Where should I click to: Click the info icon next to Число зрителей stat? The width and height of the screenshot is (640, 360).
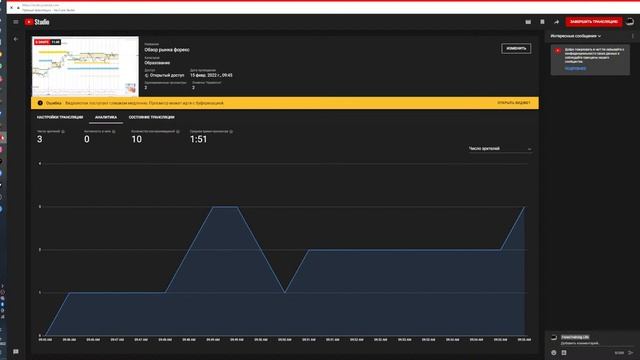pyautogui.click(x=63, y=131)
